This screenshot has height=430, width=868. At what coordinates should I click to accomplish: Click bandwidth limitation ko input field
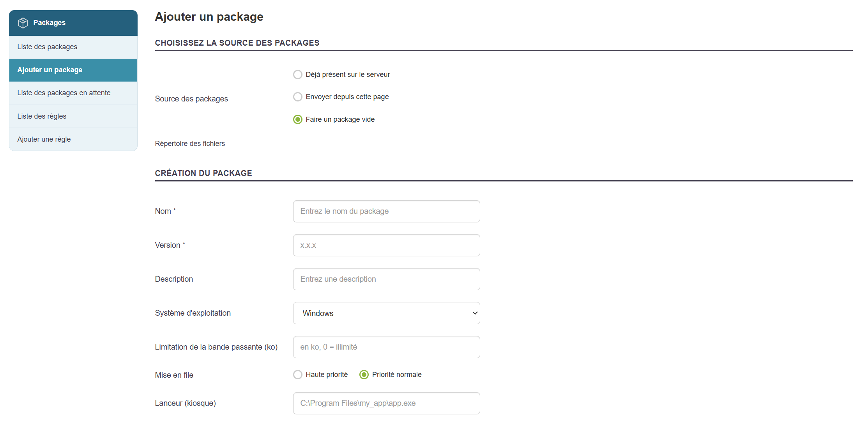tap(386, 347)
